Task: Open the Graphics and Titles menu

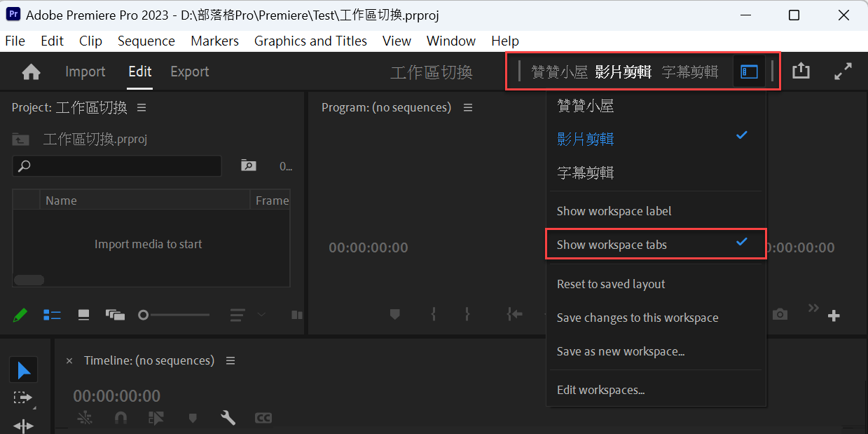Action: (310, 41)
